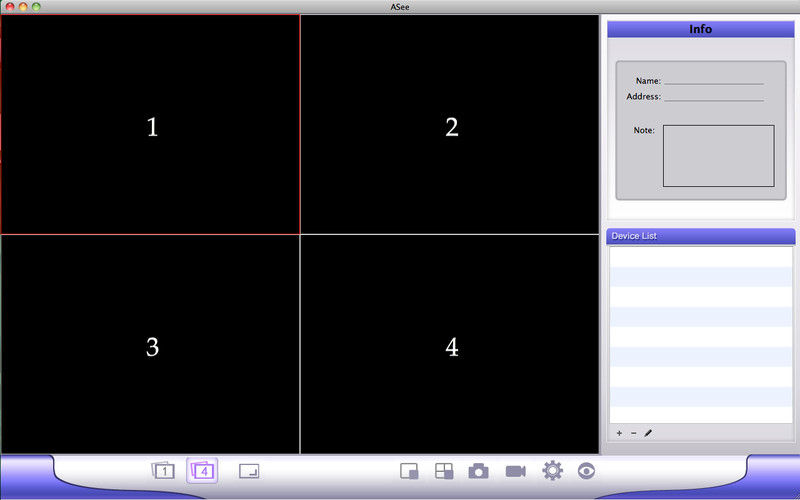Select video channel 1 pane
Image resolution: width=800 pixels, height=500 pixels.
click(x=150, y=124)
